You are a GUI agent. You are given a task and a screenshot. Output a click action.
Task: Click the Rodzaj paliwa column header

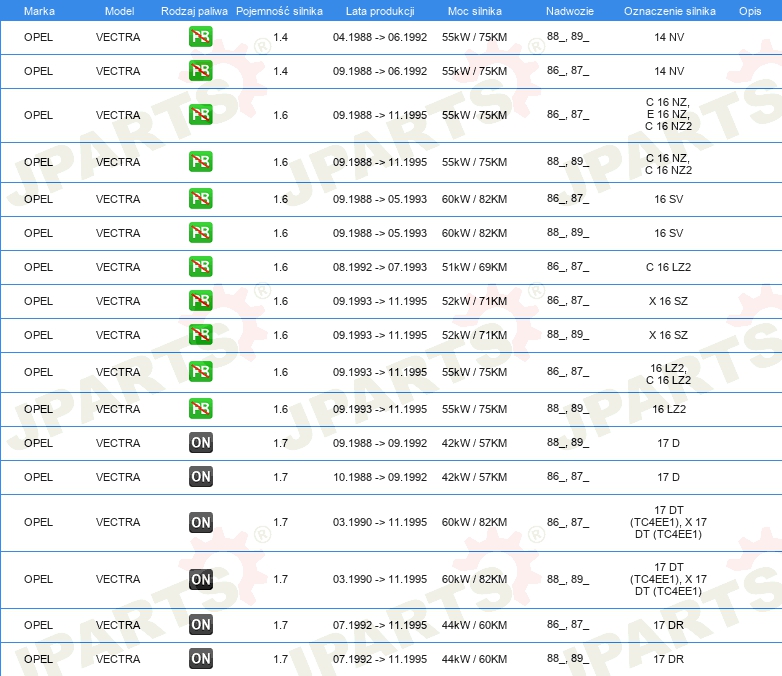194,11
